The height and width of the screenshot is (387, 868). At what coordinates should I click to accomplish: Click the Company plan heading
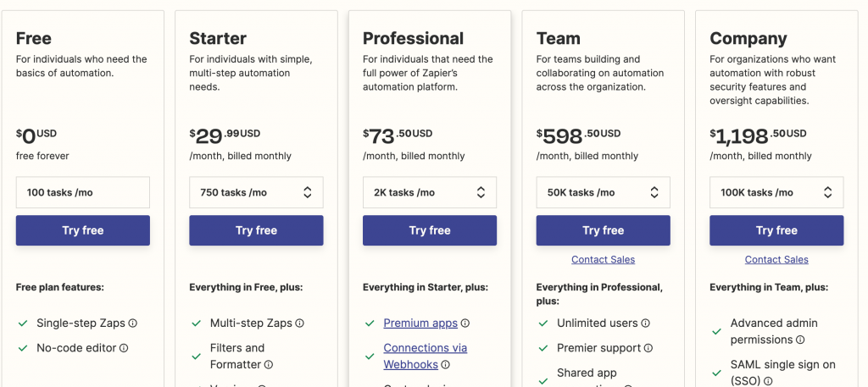click(748, 39)
